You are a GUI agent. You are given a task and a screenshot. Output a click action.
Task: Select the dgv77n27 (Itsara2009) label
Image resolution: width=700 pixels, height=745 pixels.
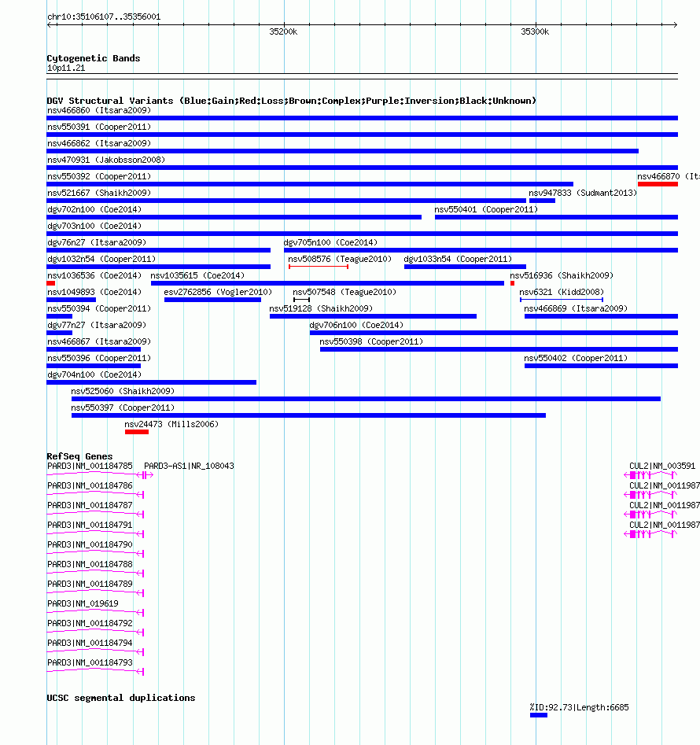click(97, 325)
